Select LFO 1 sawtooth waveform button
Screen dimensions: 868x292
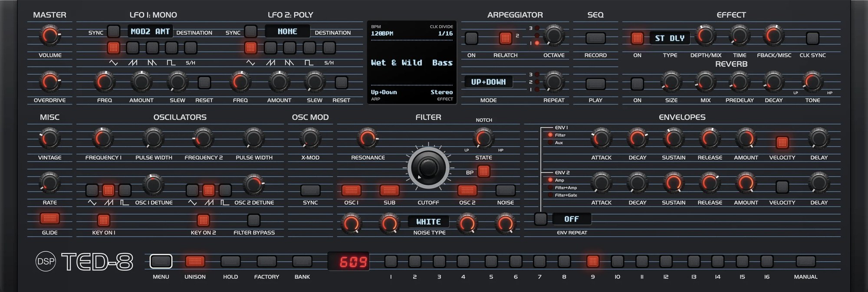click(133, 48)
